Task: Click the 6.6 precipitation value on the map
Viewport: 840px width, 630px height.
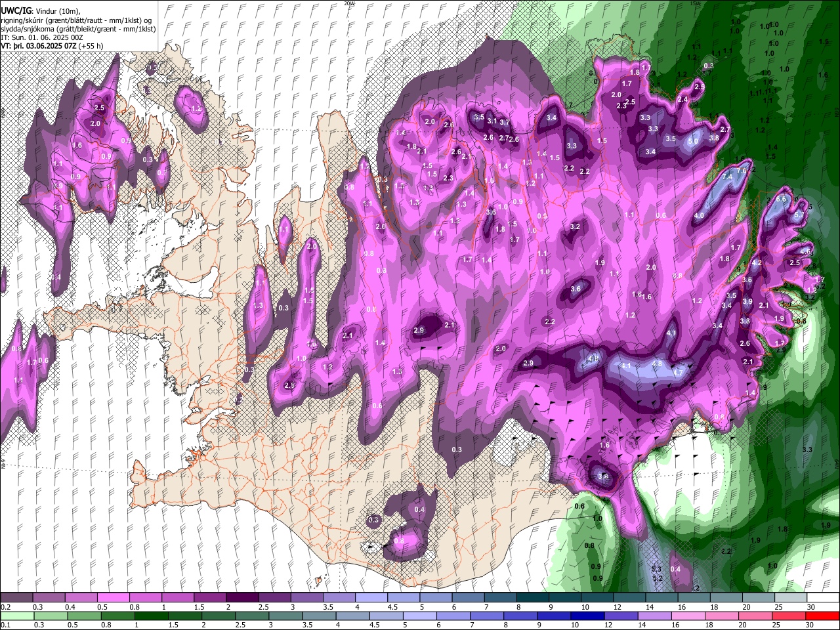Action: (781, 199)
